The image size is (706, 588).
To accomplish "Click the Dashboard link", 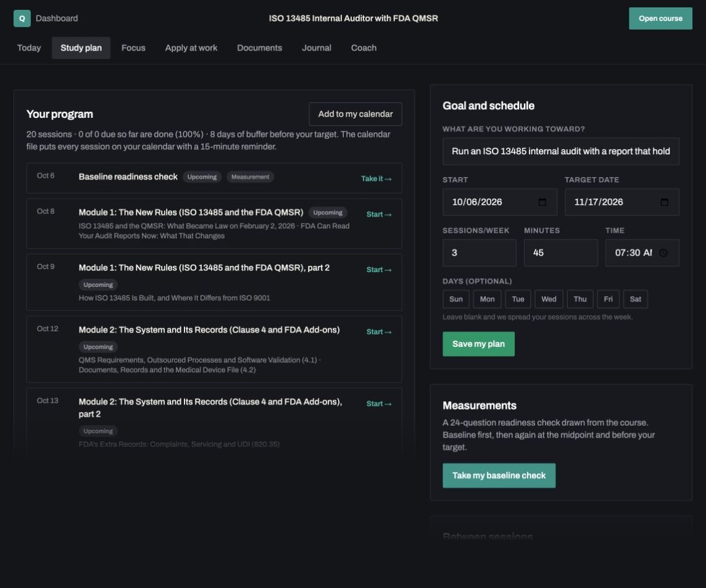I will [x=57, y=19].
